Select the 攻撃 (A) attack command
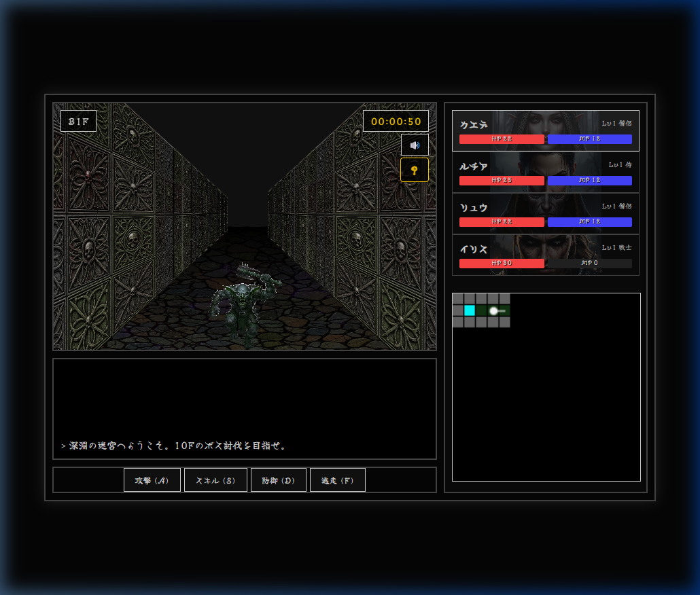This screenshot has width=700, height=595. point(152,480)
